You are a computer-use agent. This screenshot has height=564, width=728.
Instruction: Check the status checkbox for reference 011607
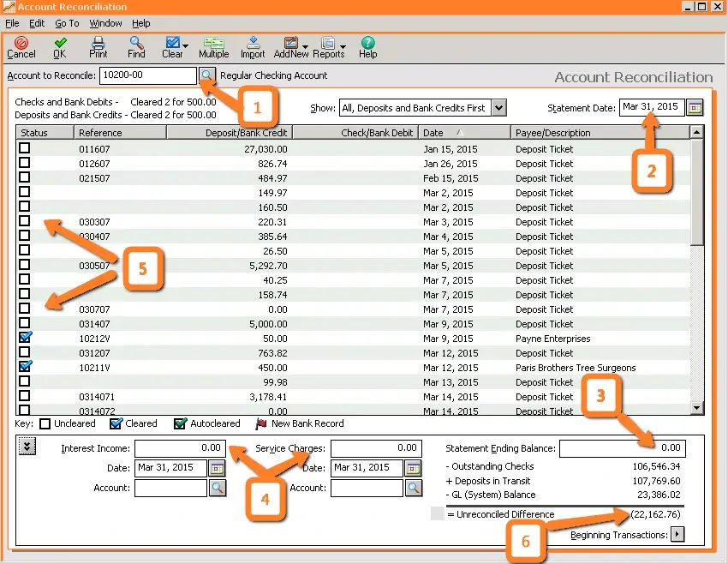pos(23,148)
